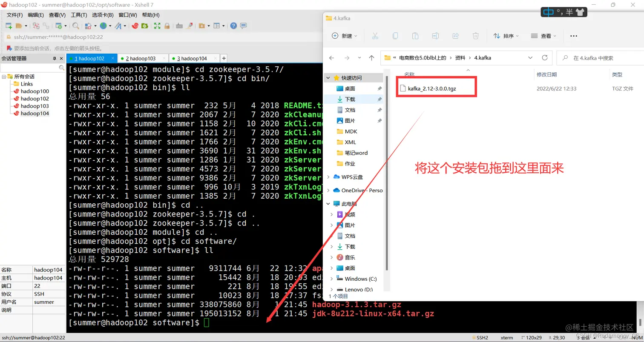
Task: Close the 1 hadoop102 tab
Action: 112,58
